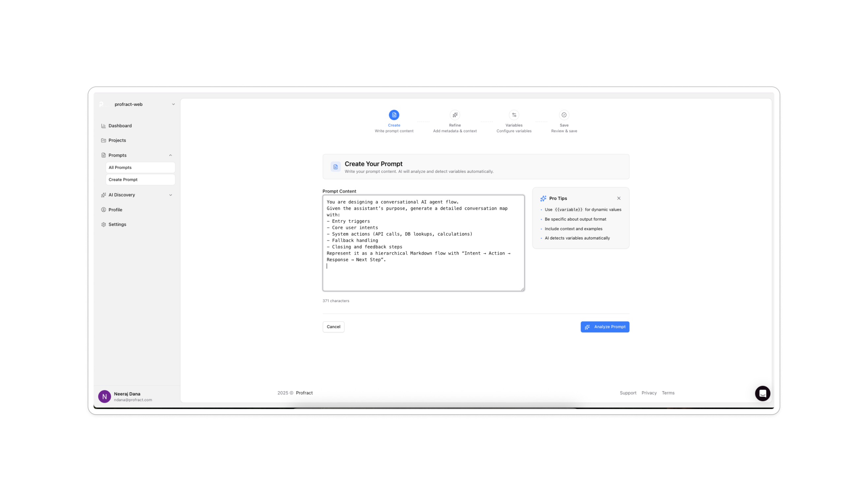Collapse the Prompts section

pos(170,155)
